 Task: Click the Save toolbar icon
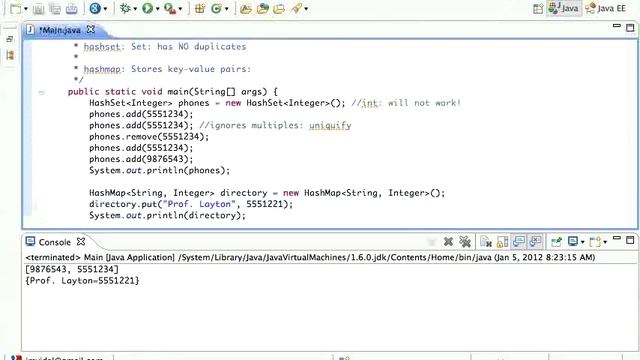pos(39,9)
